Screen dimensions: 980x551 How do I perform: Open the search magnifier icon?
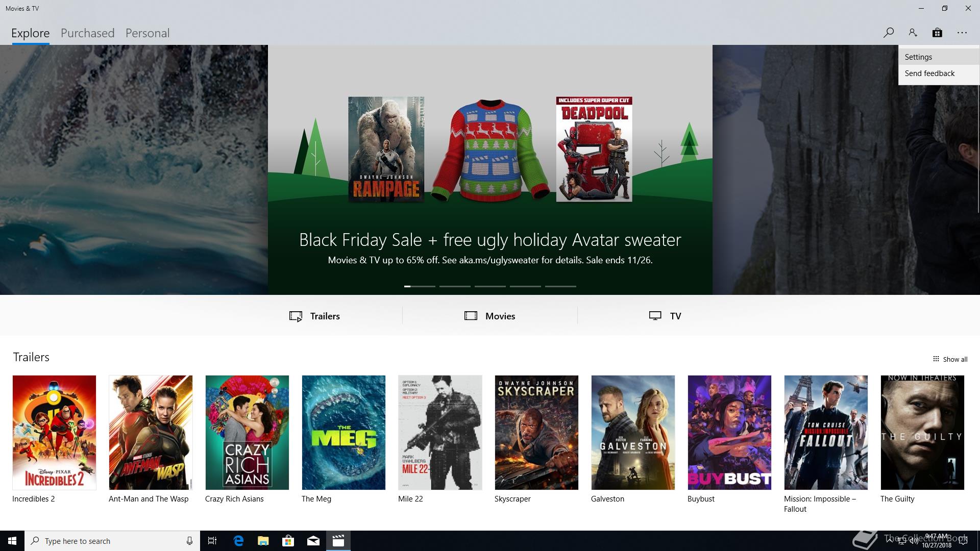tap(888, 33)
